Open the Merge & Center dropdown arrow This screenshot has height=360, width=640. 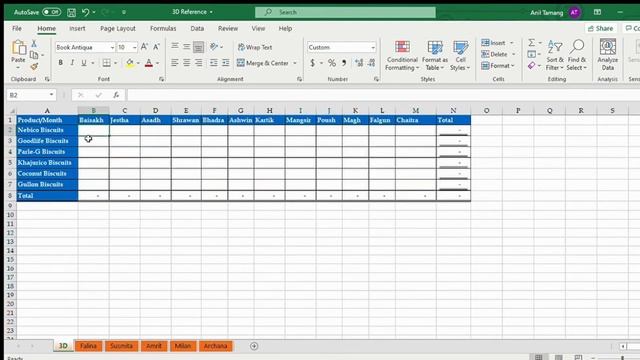295,63
